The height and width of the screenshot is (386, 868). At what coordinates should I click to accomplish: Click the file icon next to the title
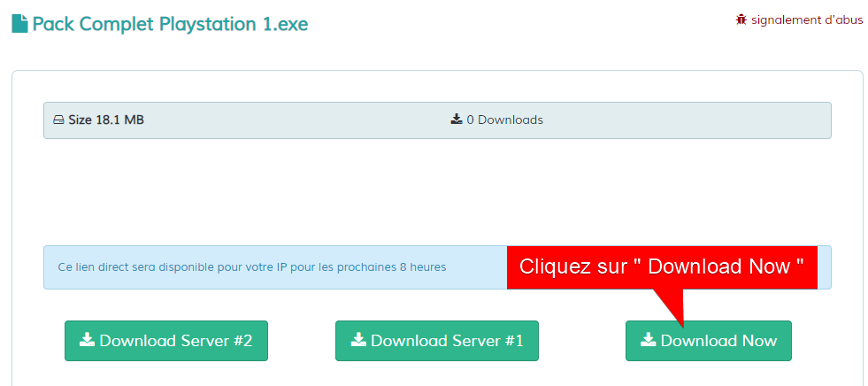(20, 25)
